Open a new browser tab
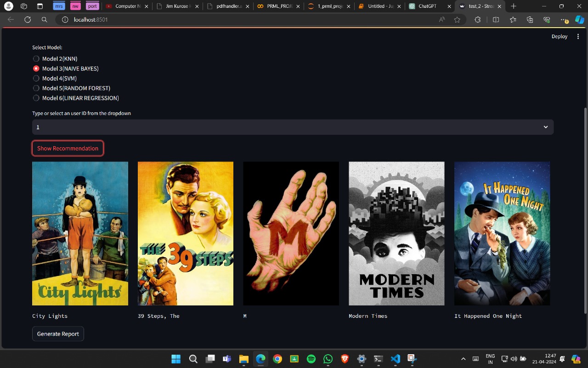588x368 pixels. [514, 6]
